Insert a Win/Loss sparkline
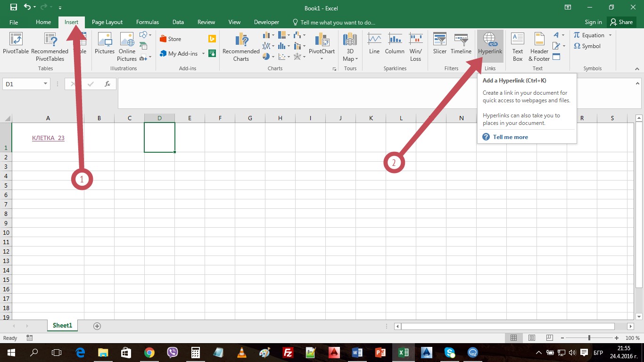 tap(415, 46)
